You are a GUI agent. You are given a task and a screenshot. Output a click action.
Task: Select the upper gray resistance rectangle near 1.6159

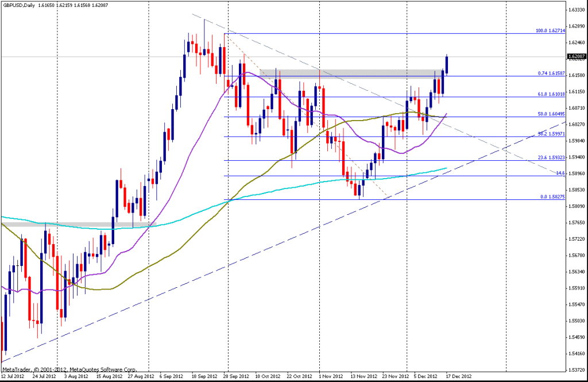pos(350,73)
